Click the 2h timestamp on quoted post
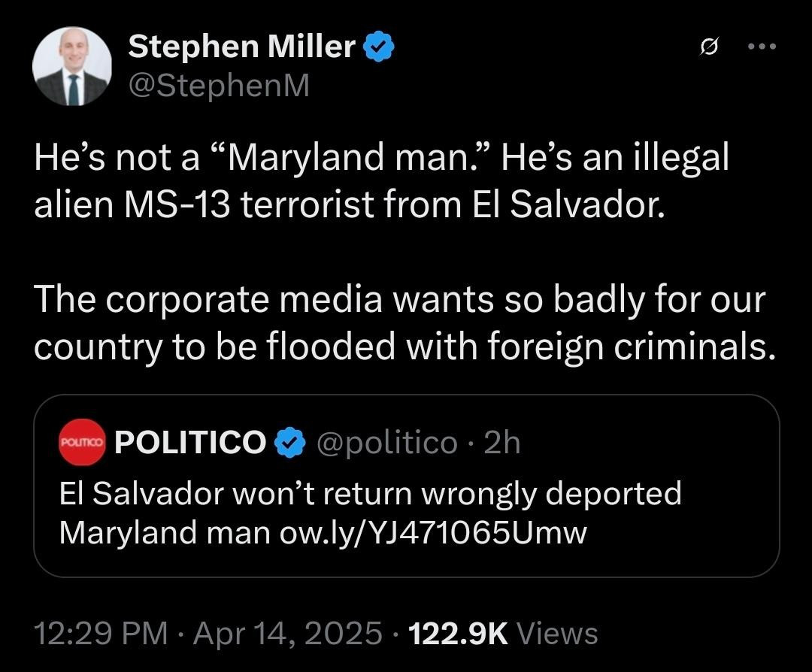Image resolution: width=812 pixels, height=672 pixels. (501, 443)
